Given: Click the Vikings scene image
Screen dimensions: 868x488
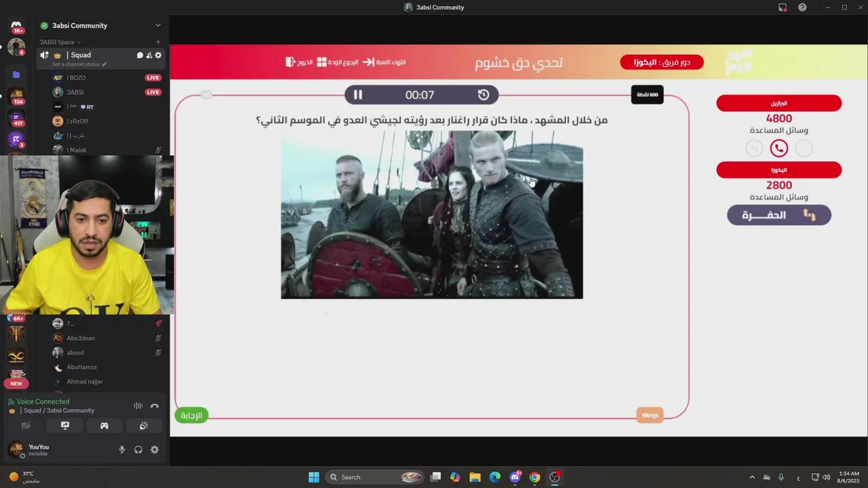Looking at the screenshot, I should point(432,215).
